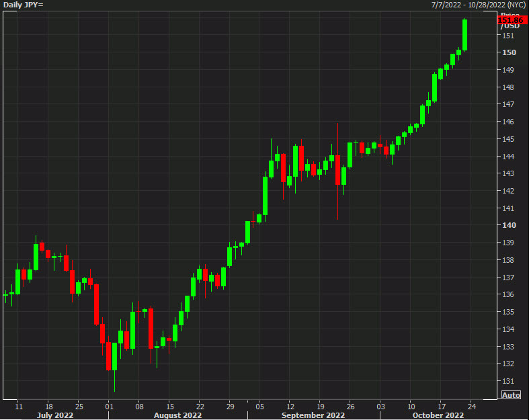
Task: Click the 143 price axis label
Action: (x=508, y=173)
